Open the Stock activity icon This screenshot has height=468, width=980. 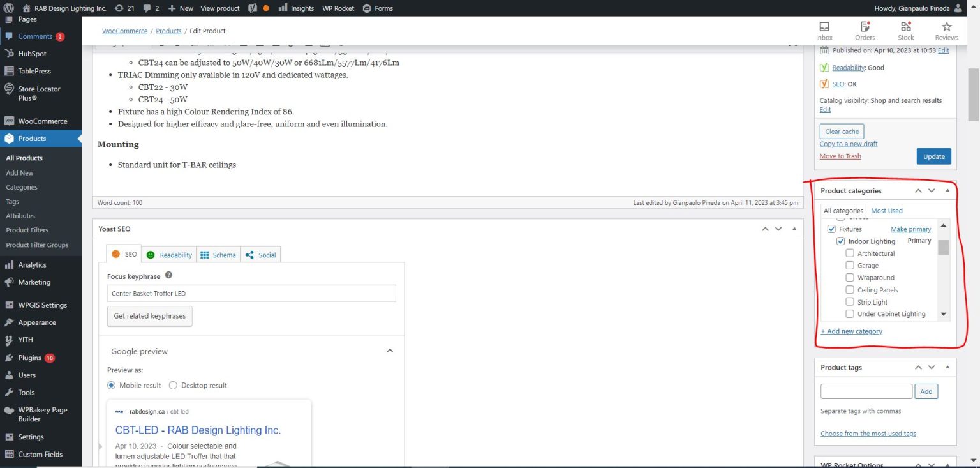(x=906, y=27)
